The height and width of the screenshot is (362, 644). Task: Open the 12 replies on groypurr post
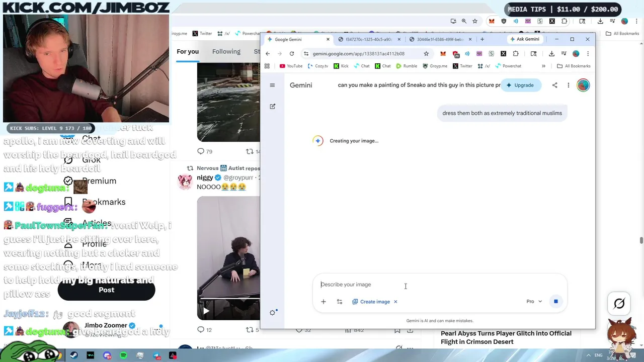coord(205,330)
